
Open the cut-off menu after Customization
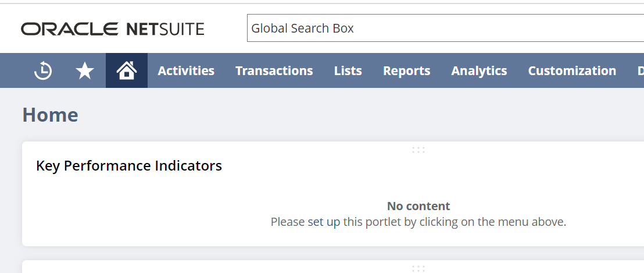tap(641, 70)
